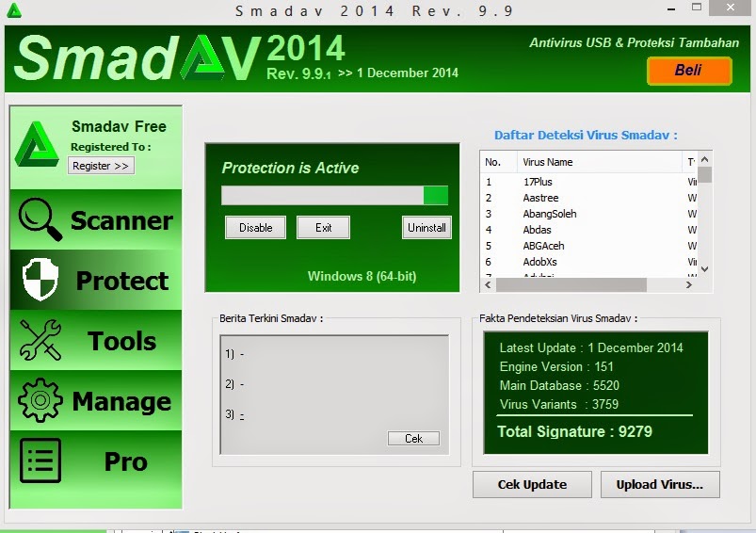Switch to the Protect tab

96,280
